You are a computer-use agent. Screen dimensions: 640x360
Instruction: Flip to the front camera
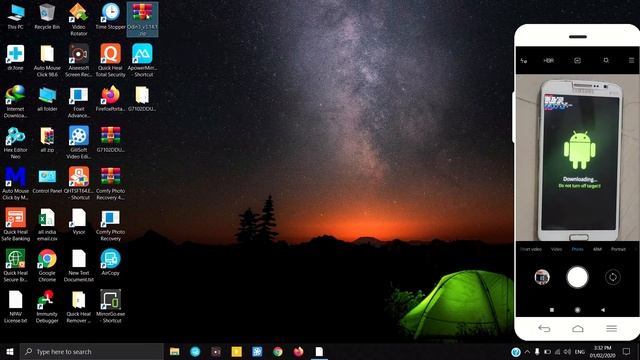[613, 277]
